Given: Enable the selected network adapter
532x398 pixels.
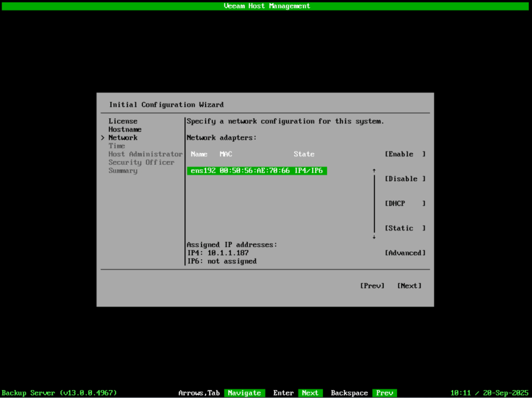Looking at the screenshot, I should pyautogui.click(x=405, y=154).
